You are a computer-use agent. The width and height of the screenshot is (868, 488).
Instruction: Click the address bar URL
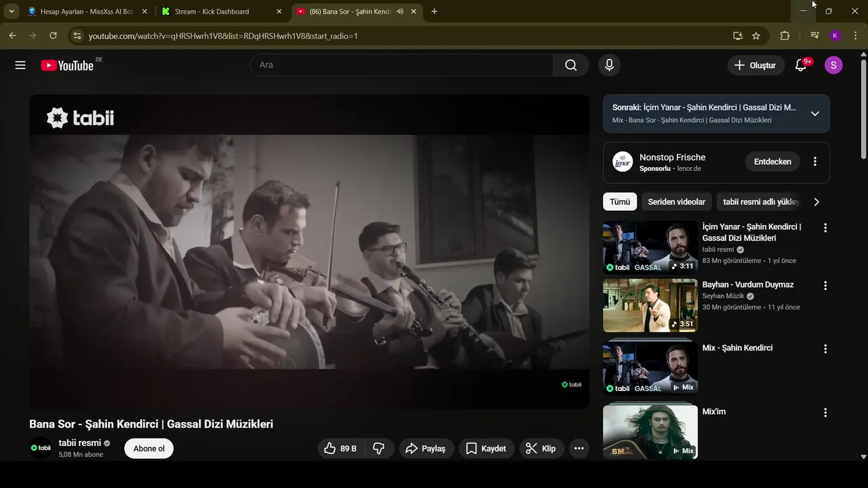[x=223, y=36]
